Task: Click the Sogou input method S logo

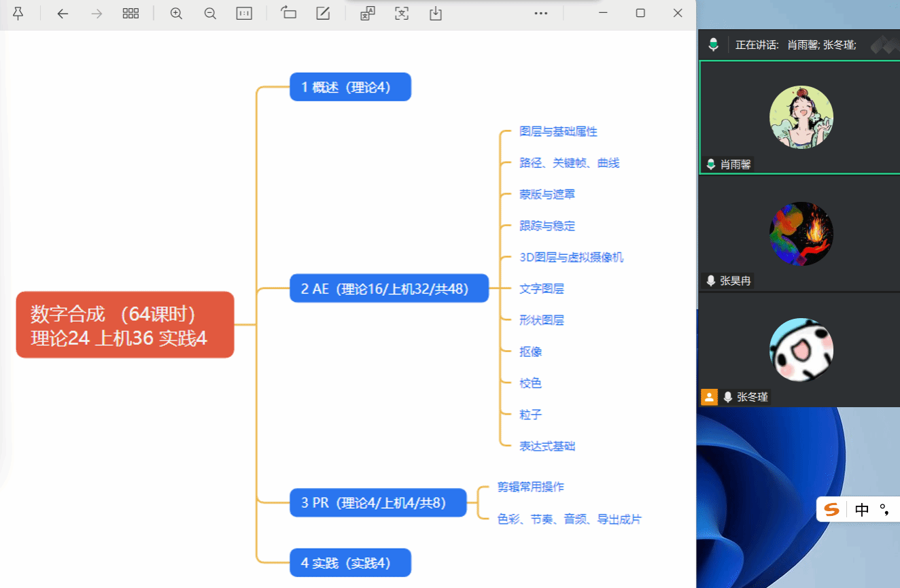Action: tap(832, 510)
